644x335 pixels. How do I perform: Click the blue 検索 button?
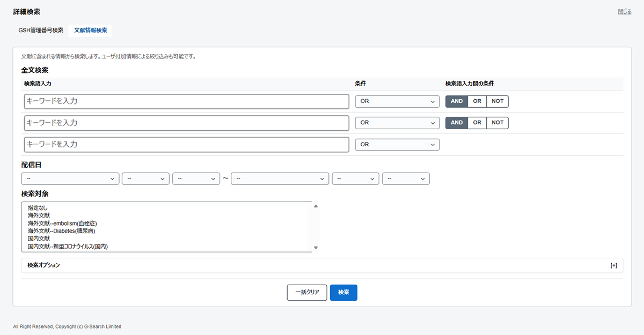point(343,293)
